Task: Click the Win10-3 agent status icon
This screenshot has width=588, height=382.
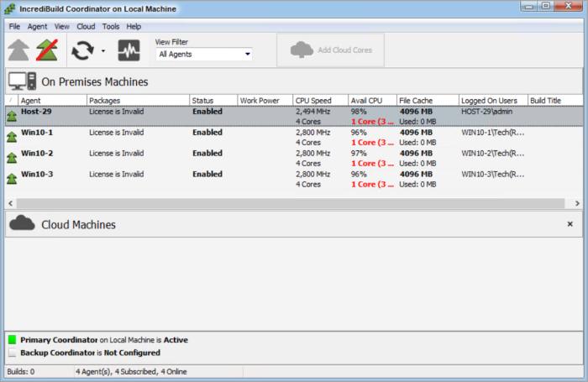Action: coord(12,178)
